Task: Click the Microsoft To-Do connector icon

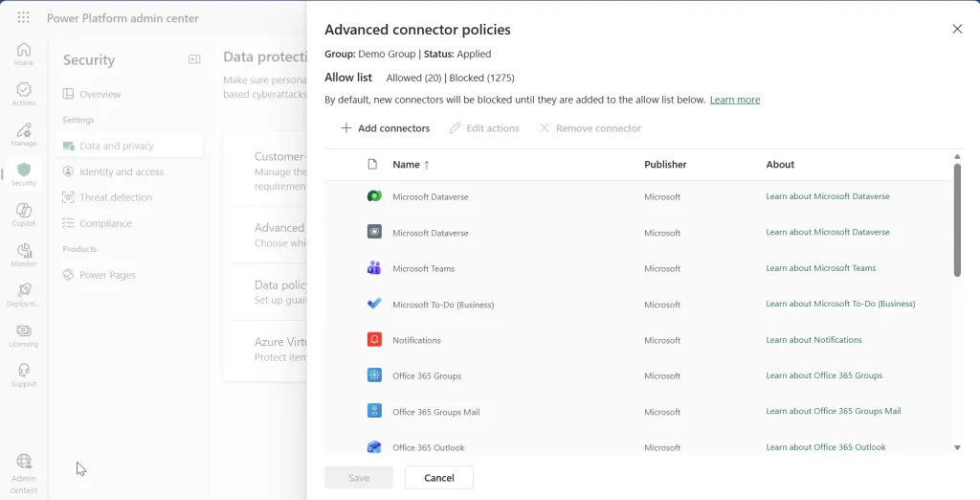Action: point(374,305)
